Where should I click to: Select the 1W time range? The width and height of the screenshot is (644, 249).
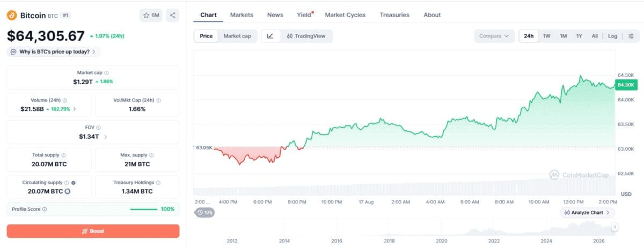click(547, 36)
